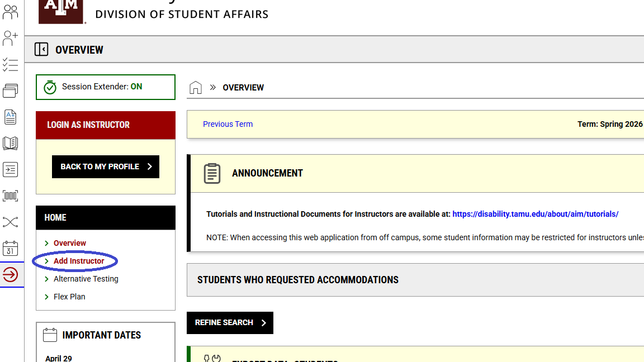The image size is (644, 362).
Task: Click the red login arrow circle icon
Action: (x=11, y=275)
